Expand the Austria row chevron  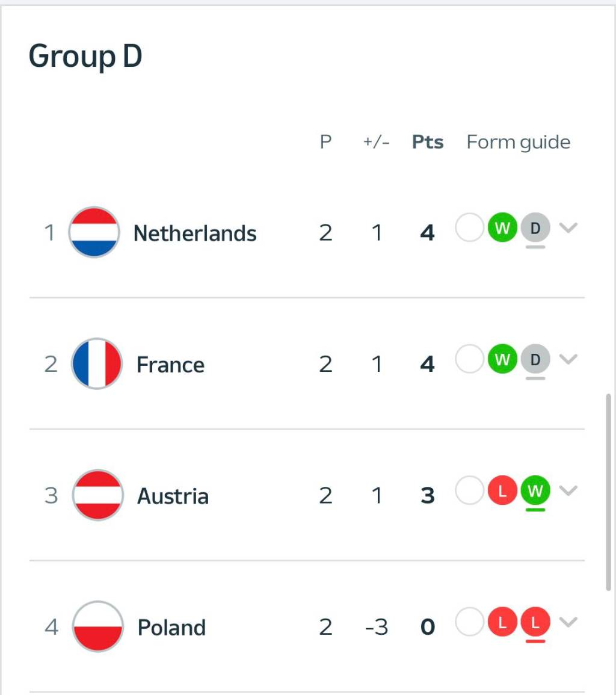(x=568, y=490)
